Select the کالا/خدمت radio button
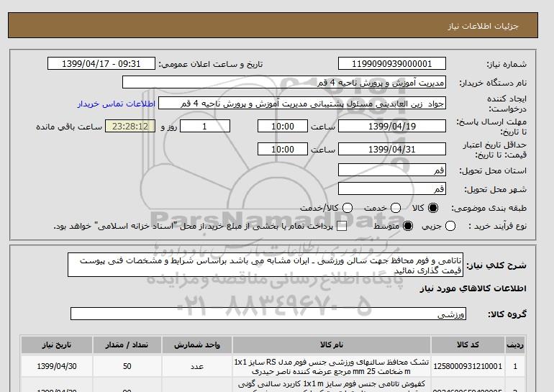Image resolution: width=554 pixels, height=392 pixels. point(348,208)
